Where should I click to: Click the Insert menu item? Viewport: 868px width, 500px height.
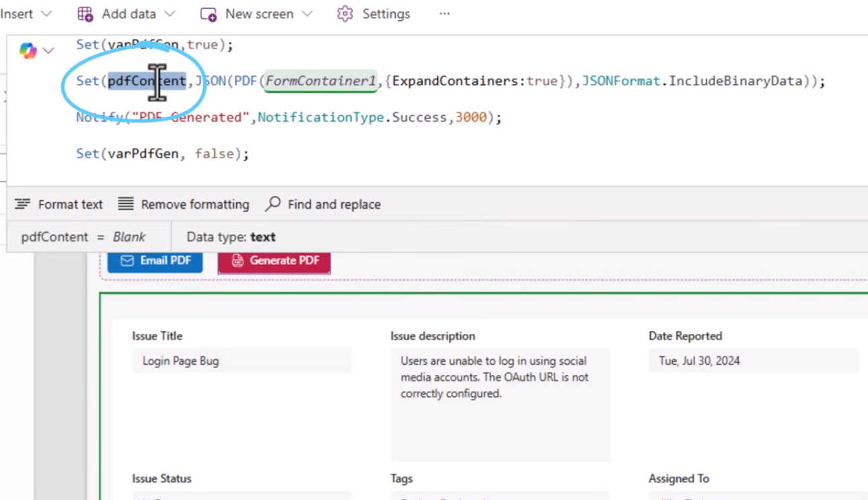[17, 13]
